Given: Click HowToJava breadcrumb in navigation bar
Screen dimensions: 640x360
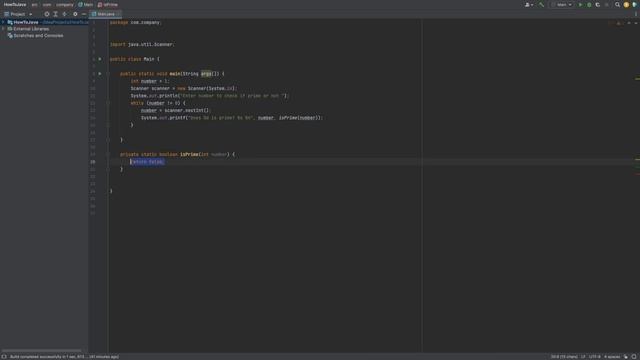Looking at the screenshot, I should 15,5.
